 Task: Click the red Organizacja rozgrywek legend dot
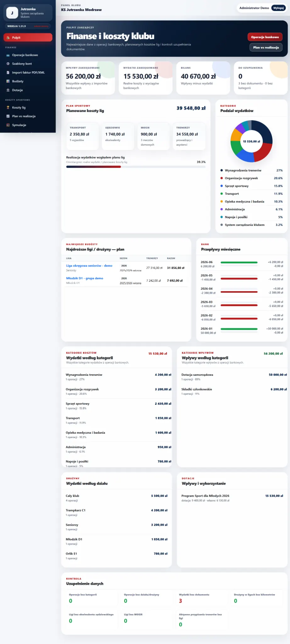[x=222, y=178]
